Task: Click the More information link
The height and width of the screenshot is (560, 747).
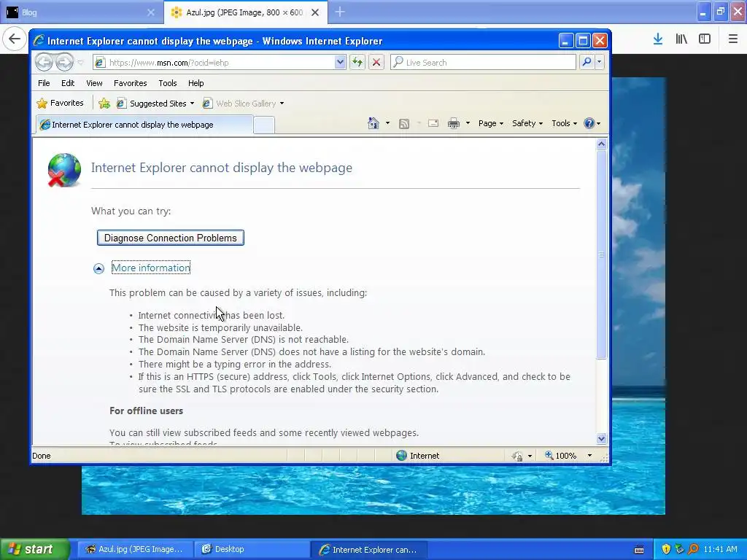Action: click(151, 268)
